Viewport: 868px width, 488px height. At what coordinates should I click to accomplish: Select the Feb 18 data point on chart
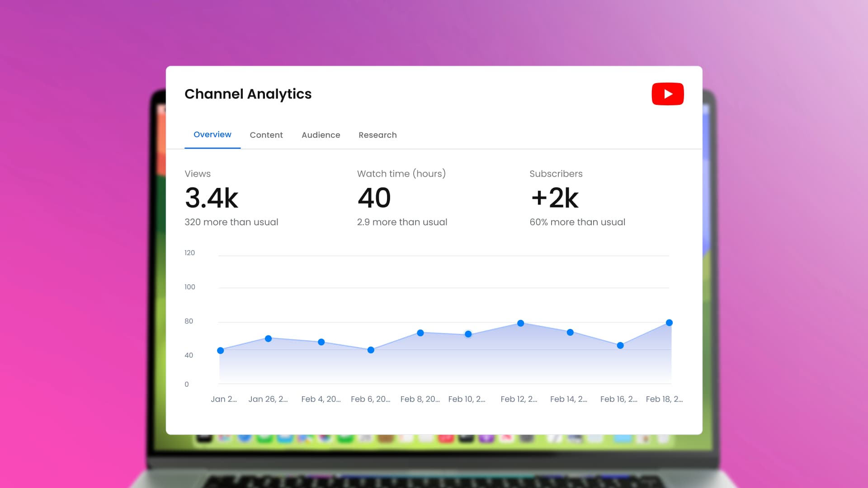point(669,323)
